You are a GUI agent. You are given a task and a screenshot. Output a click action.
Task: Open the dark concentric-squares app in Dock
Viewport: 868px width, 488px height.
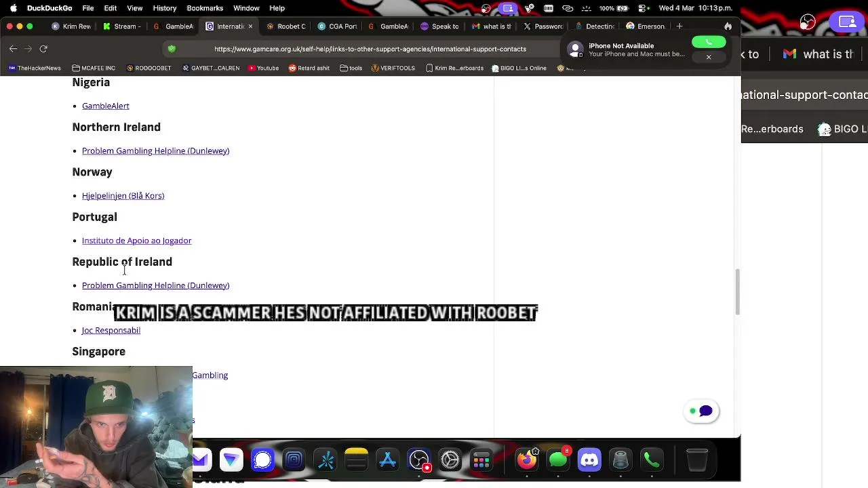point(294,460)
